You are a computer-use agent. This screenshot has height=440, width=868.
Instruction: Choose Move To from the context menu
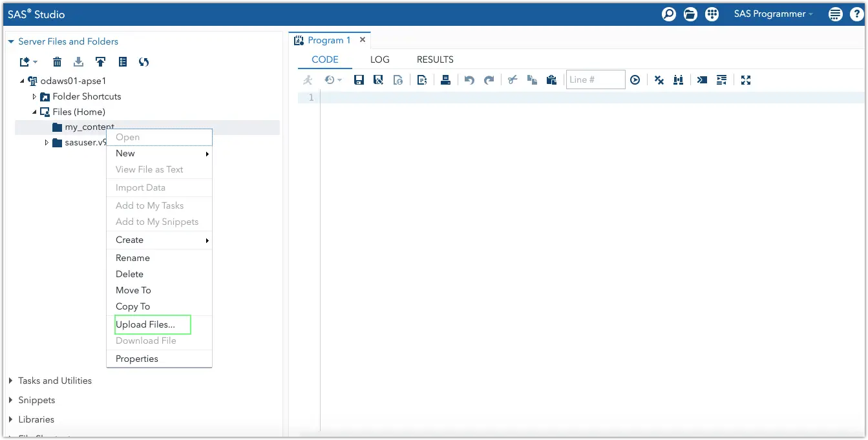[x=160, y=290]
